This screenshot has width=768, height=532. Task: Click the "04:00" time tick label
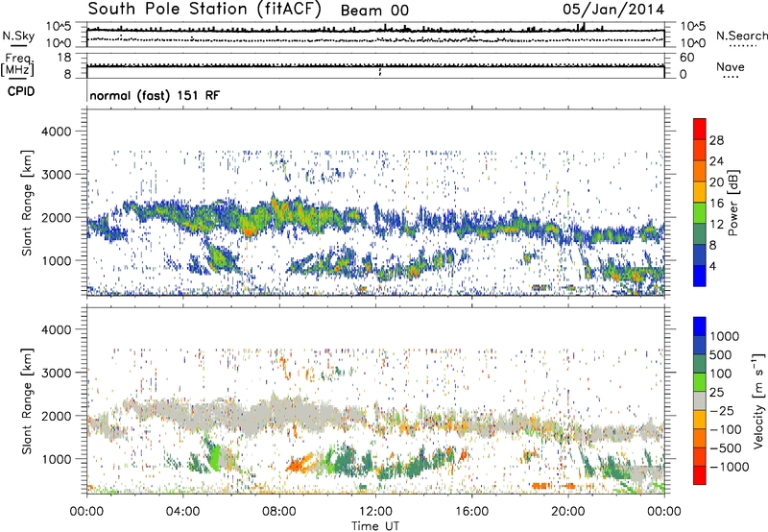pos(182,511)
